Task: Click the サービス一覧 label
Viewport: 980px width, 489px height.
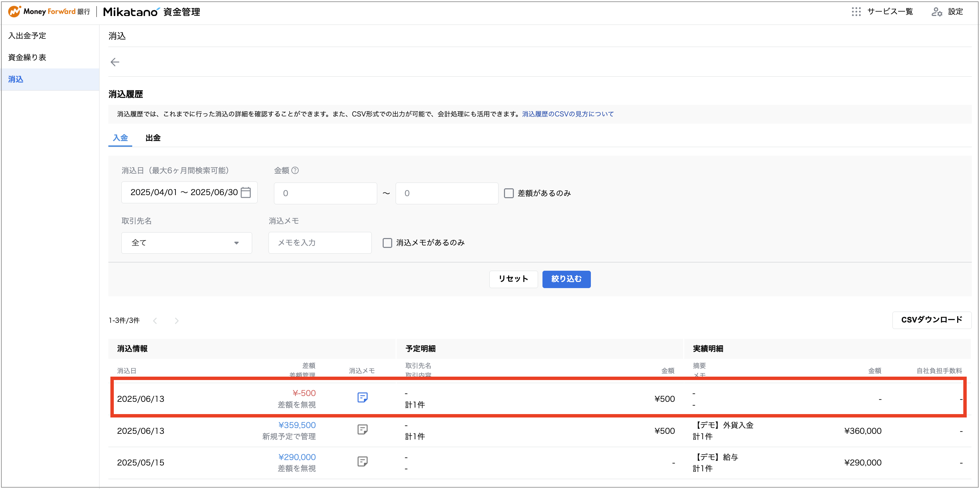Action: (890, 11)
